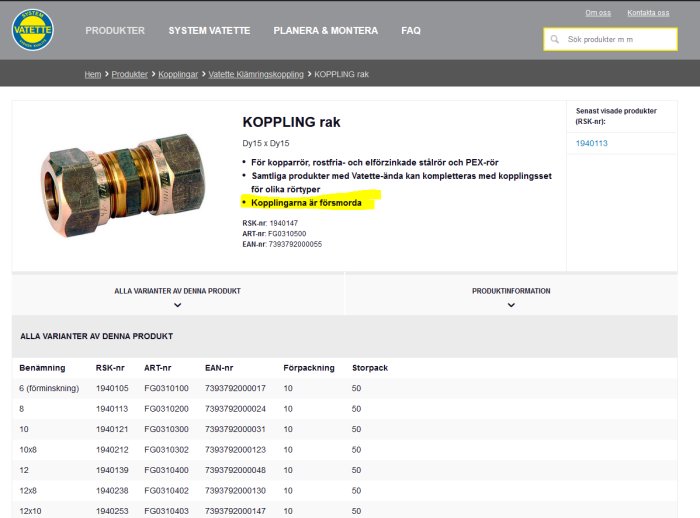This screenshot has height=518, width=700.
Task: Open the SYSTEM VATETTE menu
Action: pyautogui.click(x=209, y=30)
